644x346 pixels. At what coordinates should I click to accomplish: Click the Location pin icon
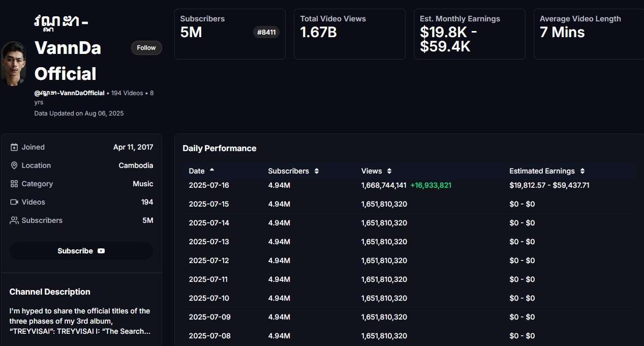tap(14, 165)
